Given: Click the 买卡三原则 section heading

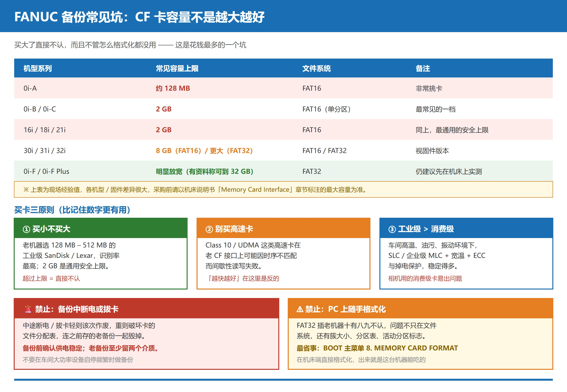Looking at the screenshot, I should [x=72, y=210].
